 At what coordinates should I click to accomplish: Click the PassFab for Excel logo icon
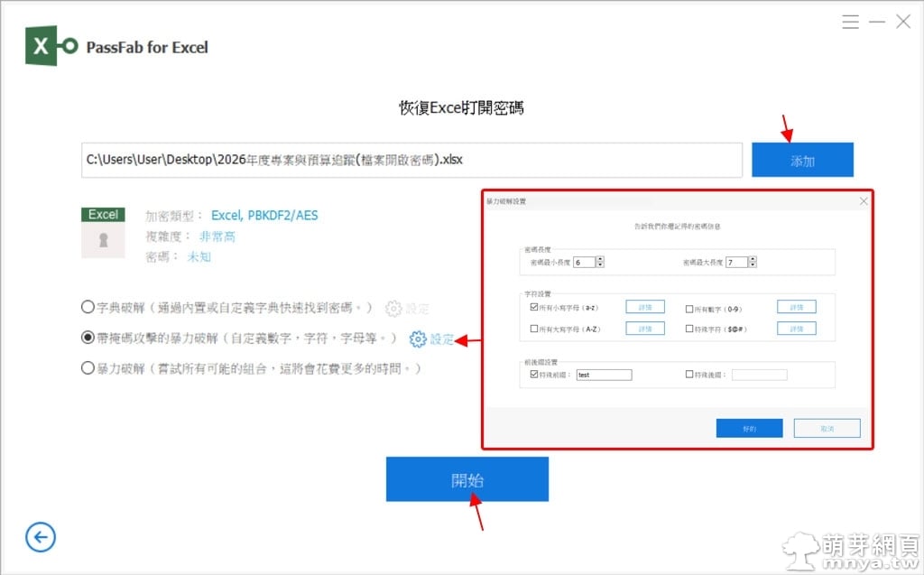51,46
